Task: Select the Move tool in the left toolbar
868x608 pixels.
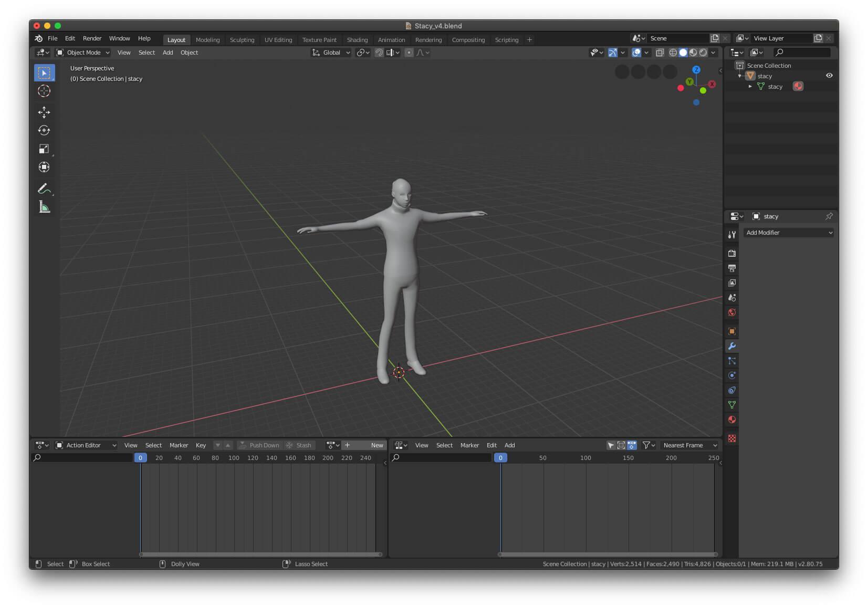Action: coord(44,112)
